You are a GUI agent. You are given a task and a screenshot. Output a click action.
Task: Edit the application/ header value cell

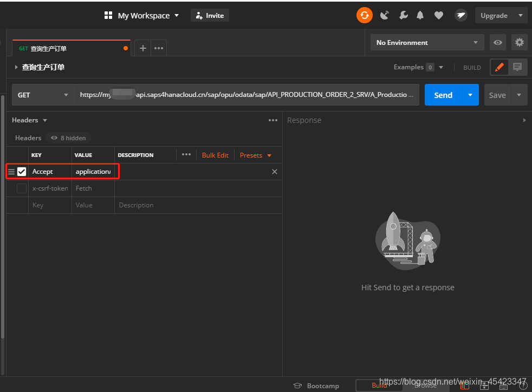93,172
